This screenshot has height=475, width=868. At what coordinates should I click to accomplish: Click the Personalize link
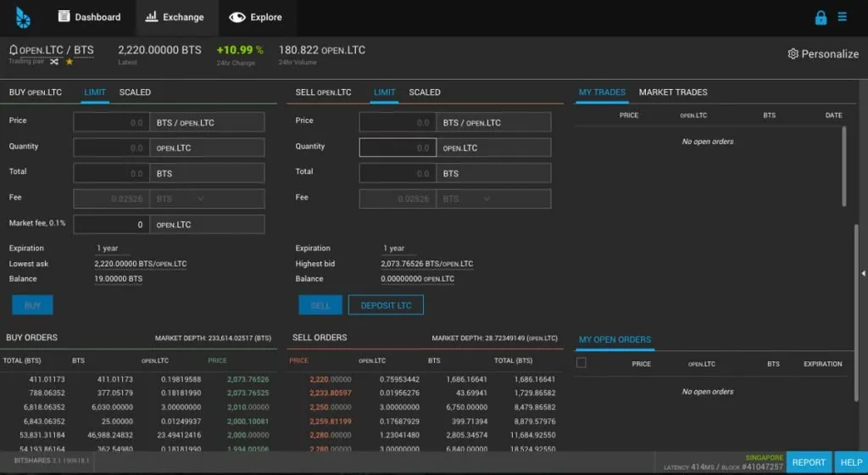point(823,53)
